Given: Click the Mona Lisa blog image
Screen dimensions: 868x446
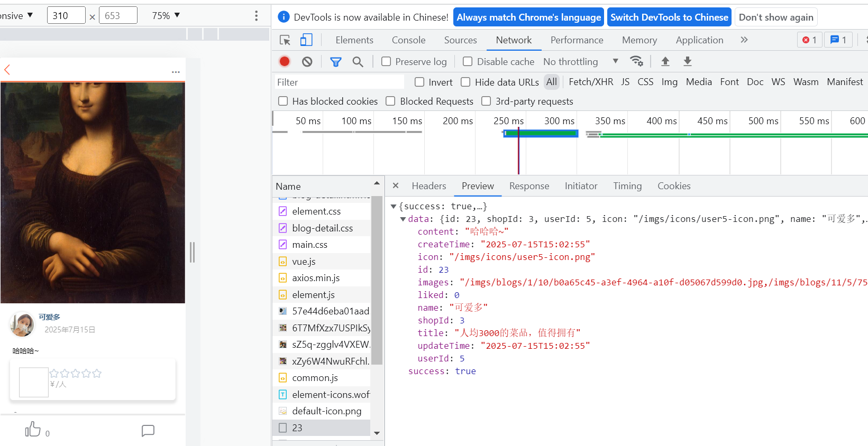Looking at the screenshot, I should click(93, 193).
